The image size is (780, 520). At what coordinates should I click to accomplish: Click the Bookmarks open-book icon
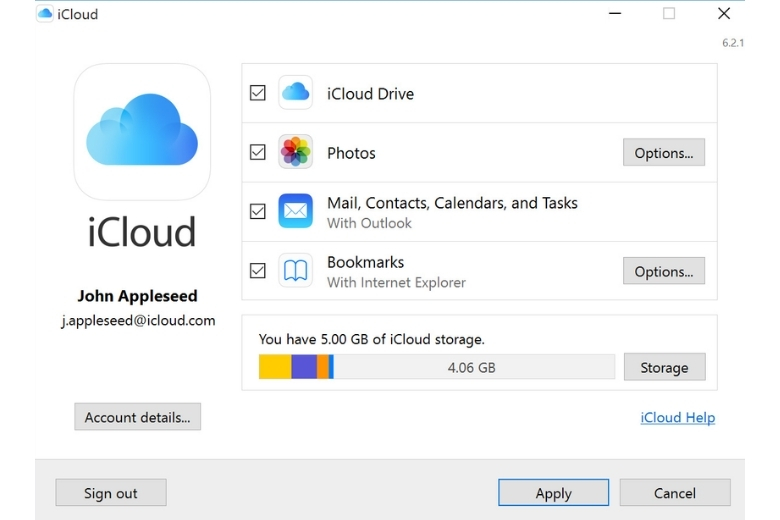coord(295,270)
